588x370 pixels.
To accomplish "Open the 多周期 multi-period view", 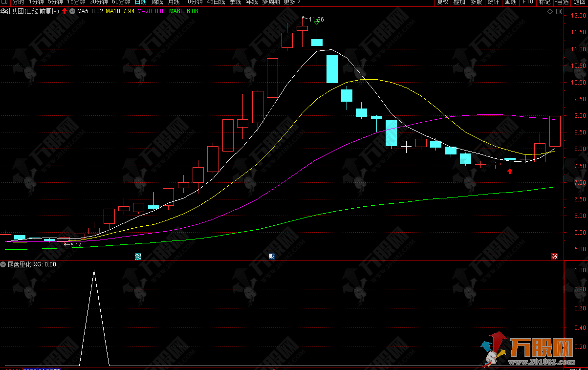I will coord(271,2).
